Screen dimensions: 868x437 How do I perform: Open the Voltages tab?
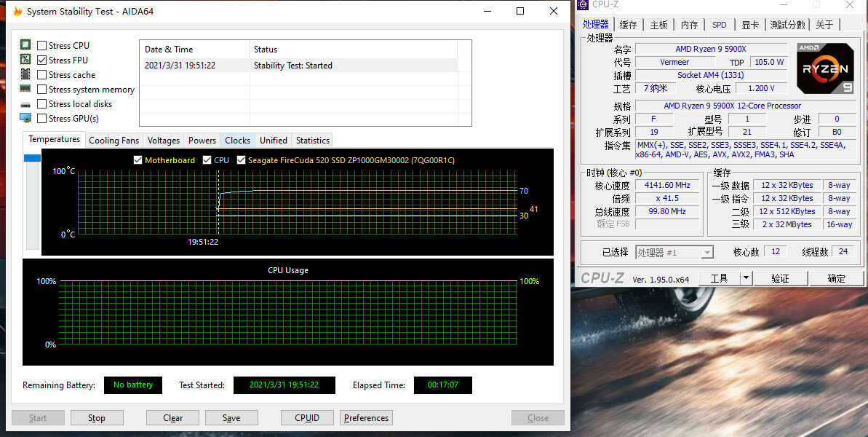[x=164, y=141]
